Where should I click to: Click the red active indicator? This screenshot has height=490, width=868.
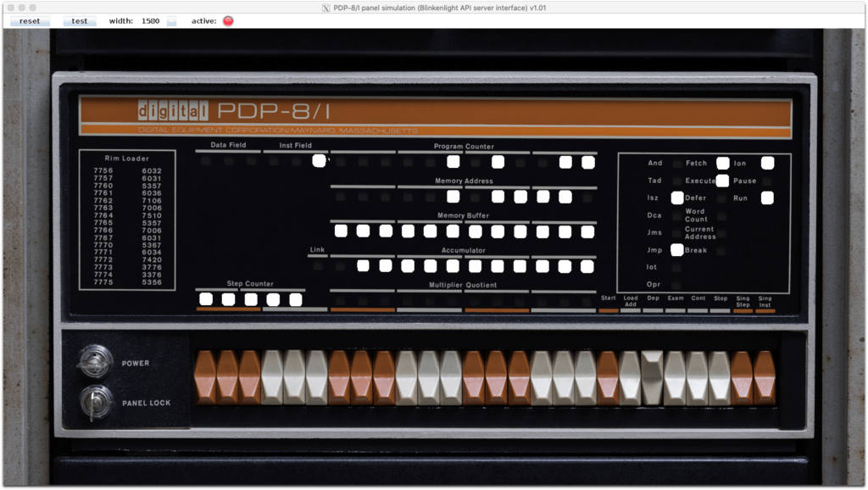(x=228, y=21)
